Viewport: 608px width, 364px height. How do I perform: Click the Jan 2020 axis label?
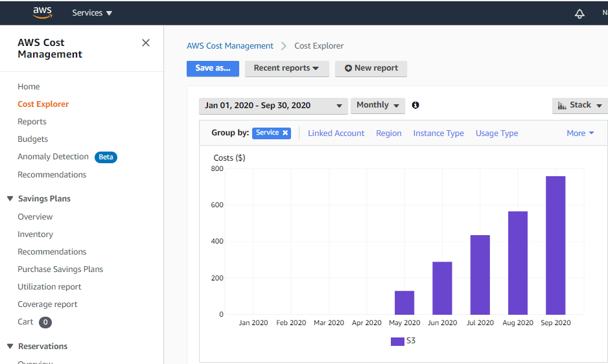click(253, 323)
